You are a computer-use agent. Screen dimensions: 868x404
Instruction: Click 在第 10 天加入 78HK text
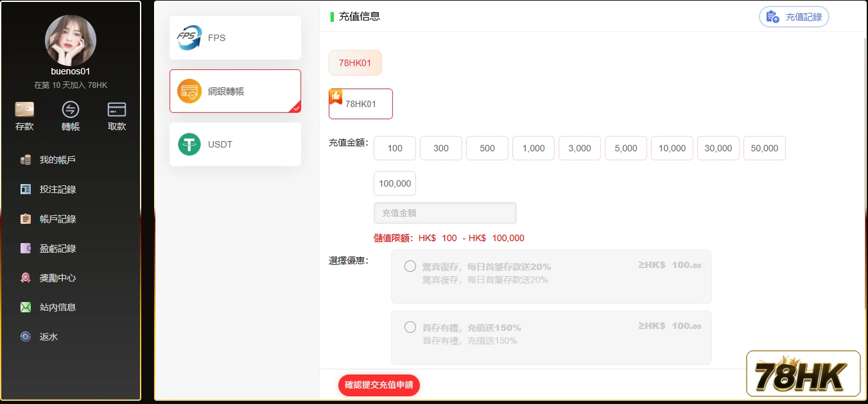71,85
